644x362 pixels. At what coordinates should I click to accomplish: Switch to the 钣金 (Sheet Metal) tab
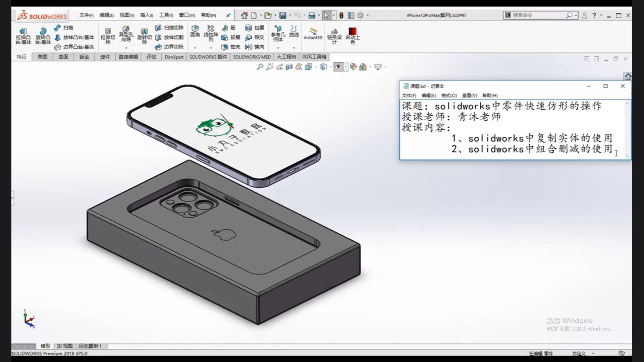(x=84, y=57)
